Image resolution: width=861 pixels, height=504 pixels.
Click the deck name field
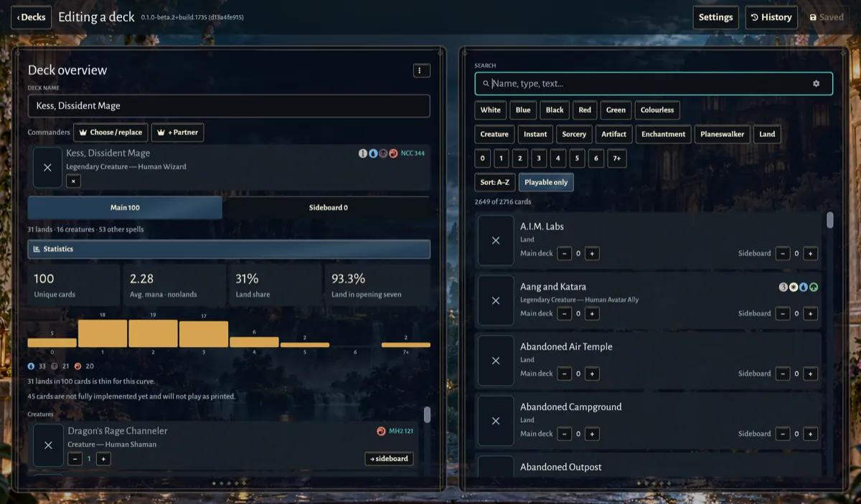click(229, 106)
